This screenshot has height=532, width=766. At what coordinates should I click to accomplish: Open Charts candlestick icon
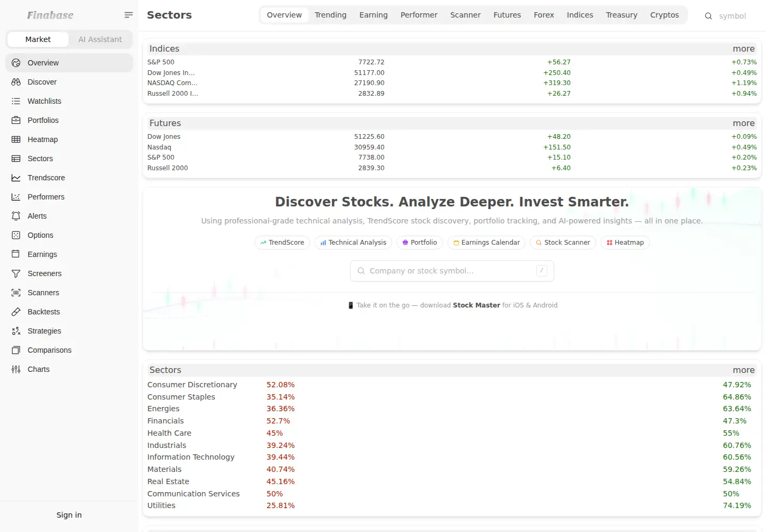(16, 369)
